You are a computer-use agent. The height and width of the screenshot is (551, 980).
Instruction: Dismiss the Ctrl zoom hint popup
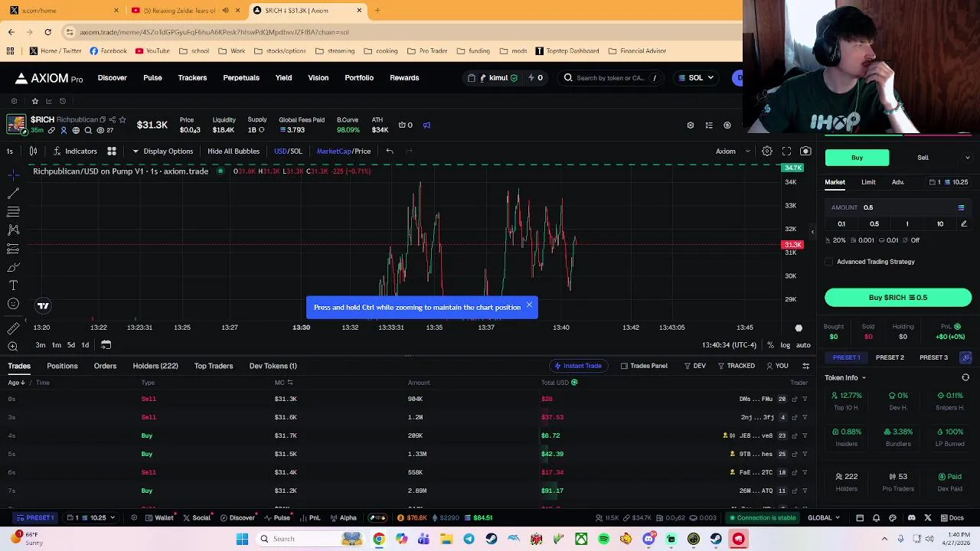click(529, 305)
